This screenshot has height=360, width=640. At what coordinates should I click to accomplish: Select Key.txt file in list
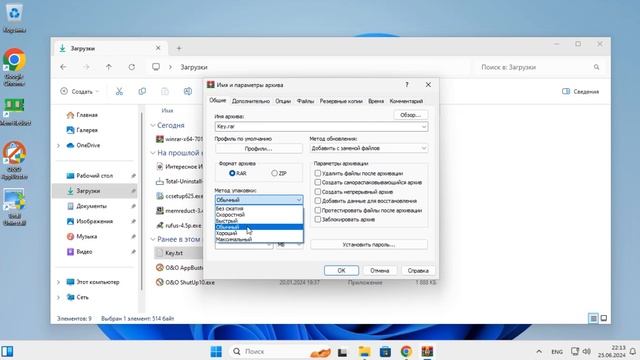pyautogui.click(x=173, y=253)
